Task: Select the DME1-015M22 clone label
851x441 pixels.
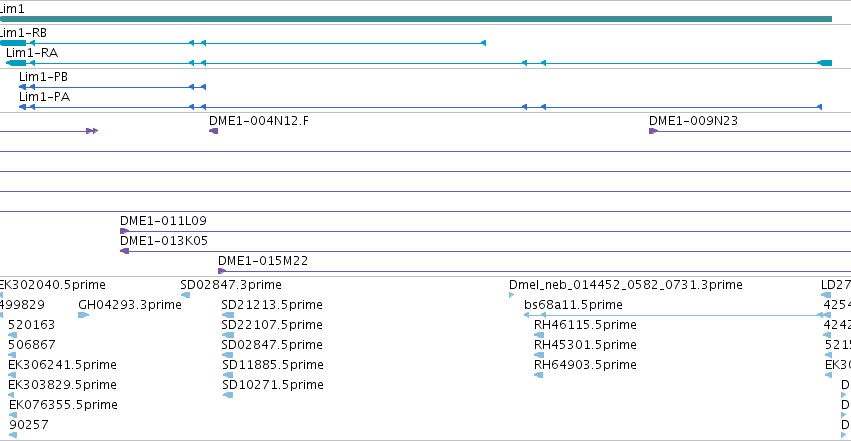Action: coord(263,260)
